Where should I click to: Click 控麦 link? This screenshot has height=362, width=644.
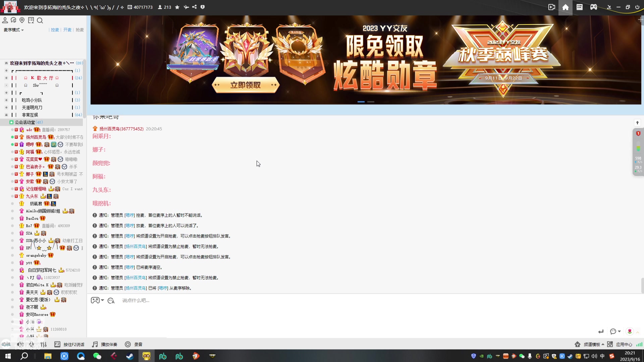point(55,30)
